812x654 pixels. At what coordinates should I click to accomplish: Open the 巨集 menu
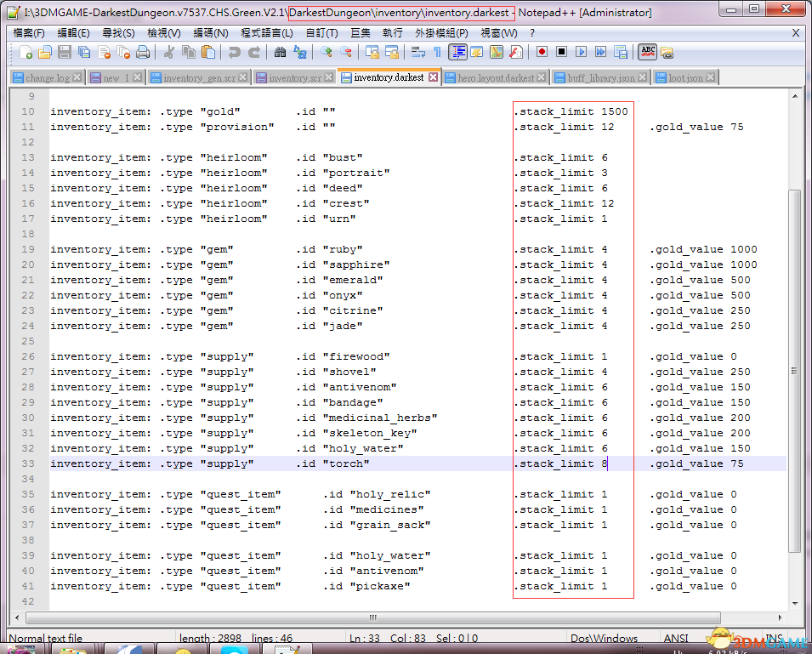(361, 33)
